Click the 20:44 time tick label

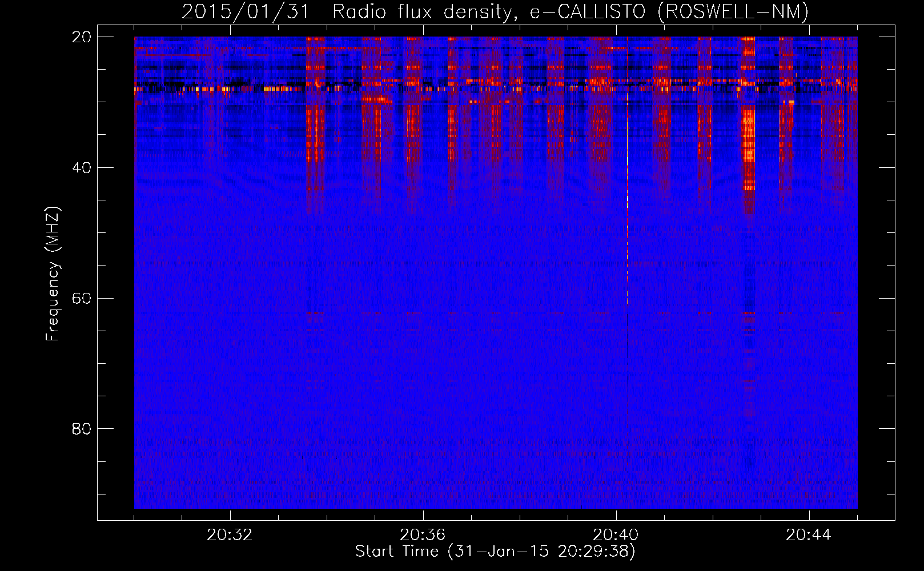coord(809,535)
